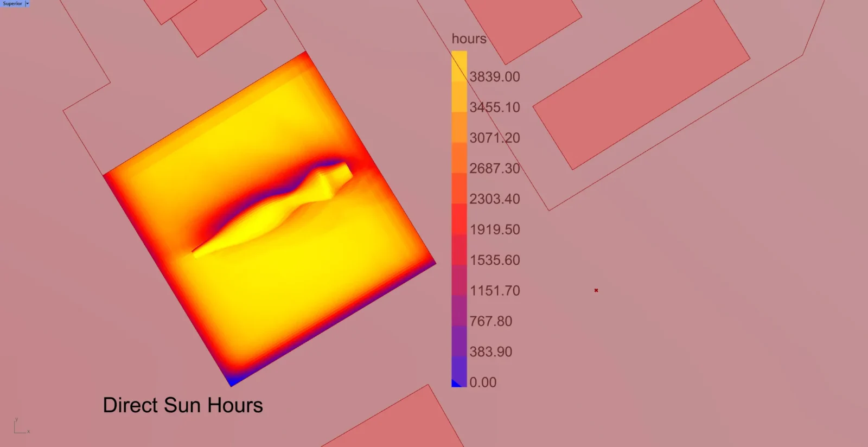
Task: Select the red legend segment beside 1919.50
Action: (459, 219)
